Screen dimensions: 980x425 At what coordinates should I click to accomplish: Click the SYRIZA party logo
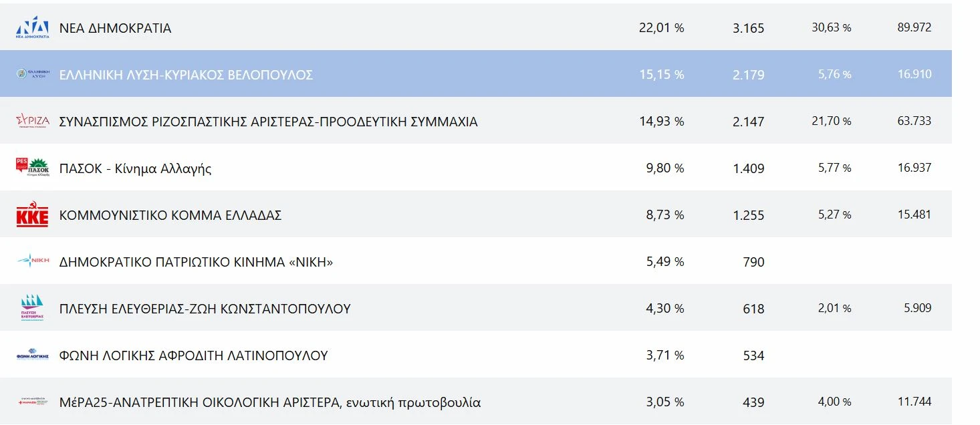pos(32,121)
